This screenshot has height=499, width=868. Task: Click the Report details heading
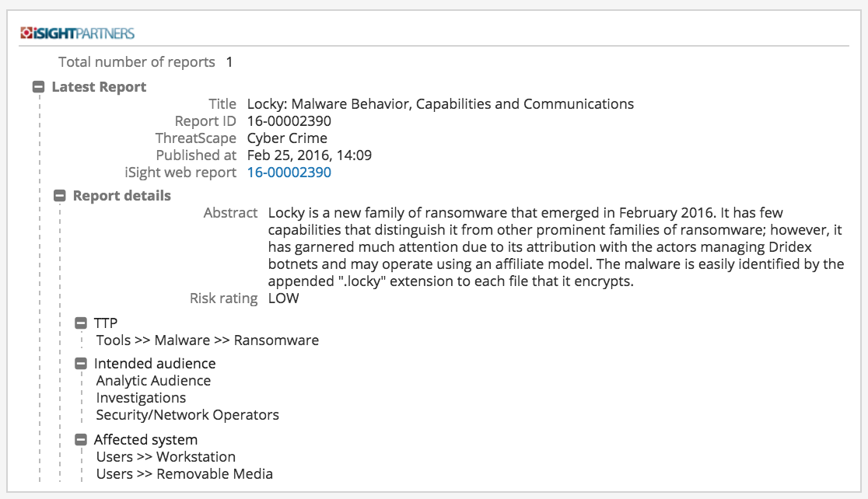[121, 196]
